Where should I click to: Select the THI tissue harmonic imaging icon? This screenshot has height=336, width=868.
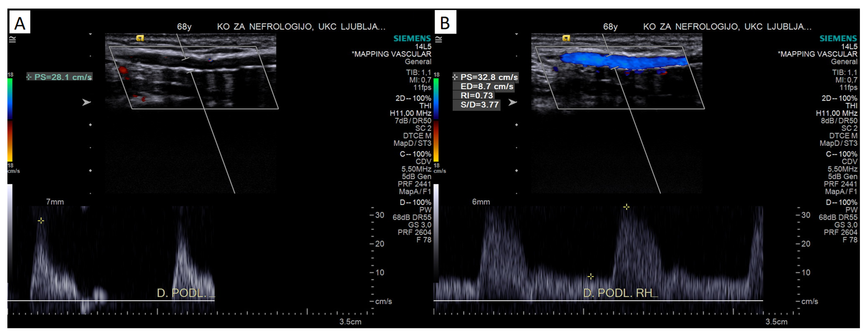coord(426,105)
